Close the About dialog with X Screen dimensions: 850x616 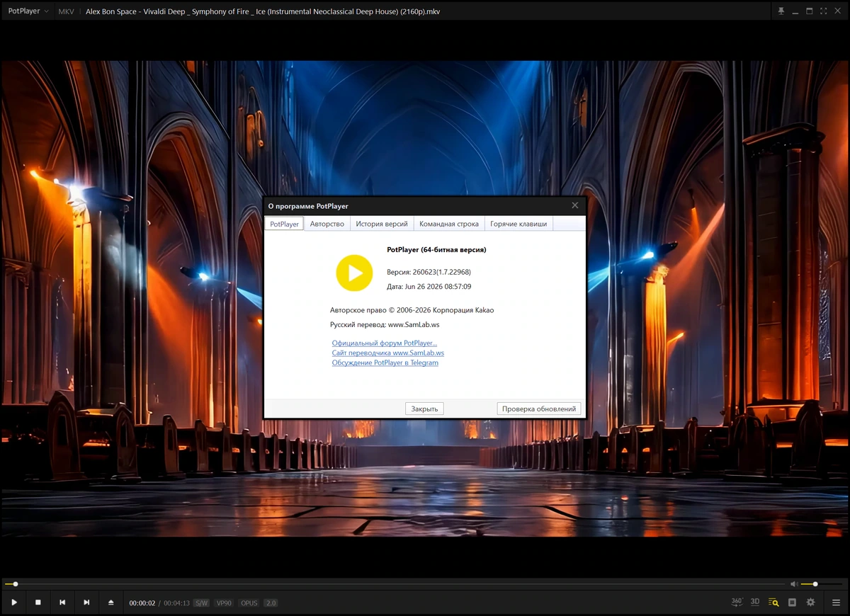click(575, 205)
